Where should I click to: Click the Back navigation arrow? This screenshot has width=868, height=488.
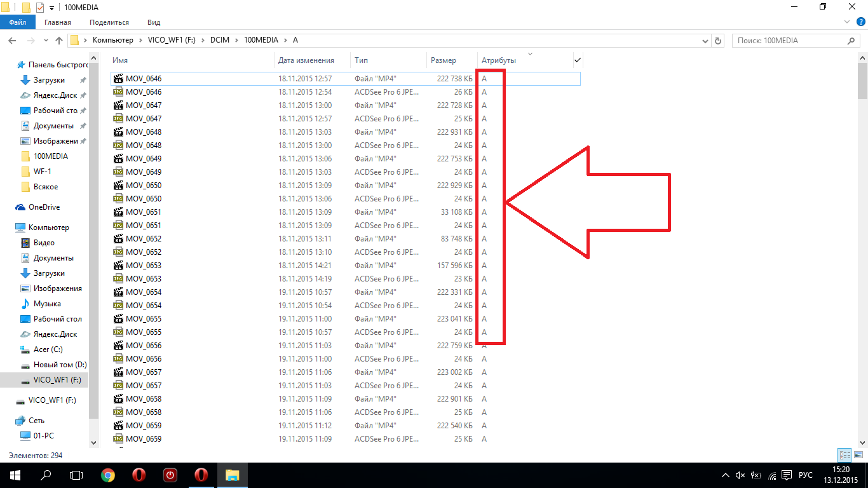(x=11, y=41)
